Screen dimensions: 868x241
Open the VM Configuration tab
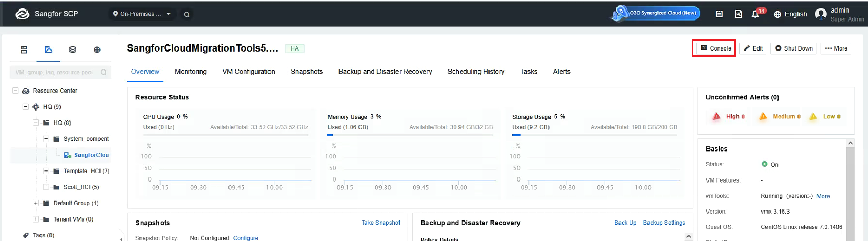coord(248,72)
